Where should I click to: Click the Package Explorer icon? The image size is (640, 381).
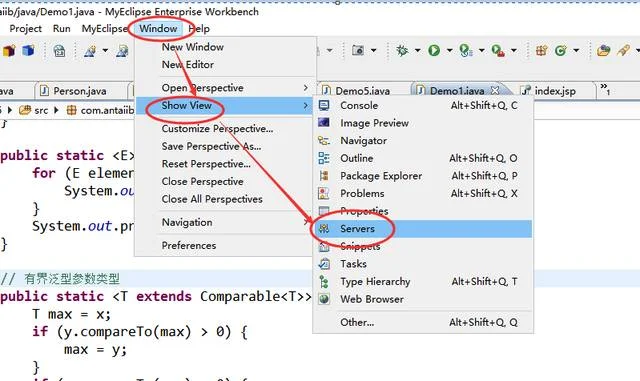(x=324, y=176)
